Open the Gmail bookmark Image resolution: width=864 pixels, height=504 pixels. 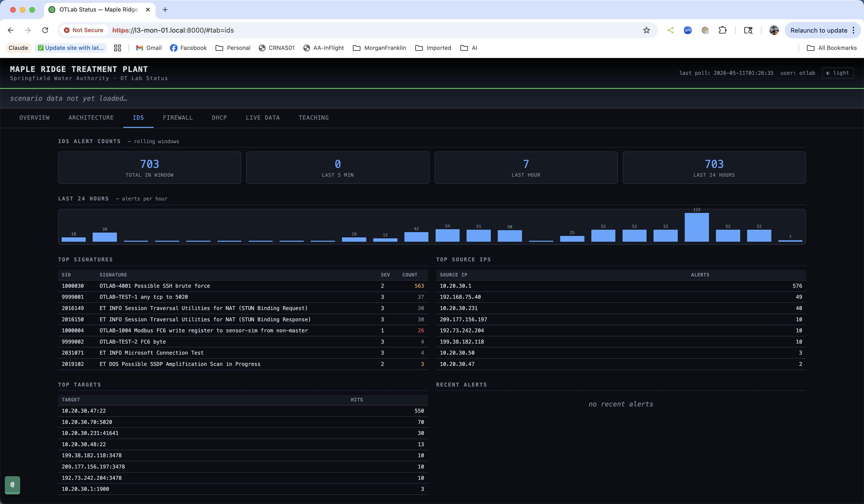click(x=149, y=48)
